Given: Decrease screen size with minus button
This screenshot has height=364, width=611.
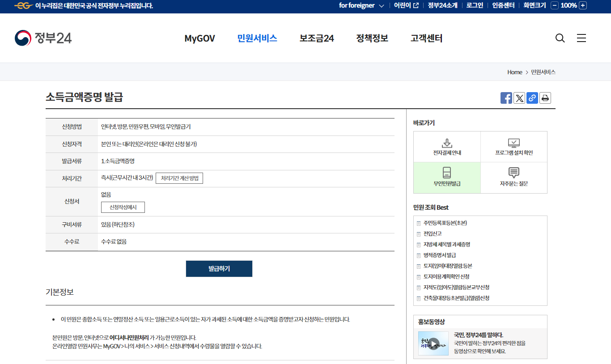Looking at the screenshot, I should coord(555,5).
